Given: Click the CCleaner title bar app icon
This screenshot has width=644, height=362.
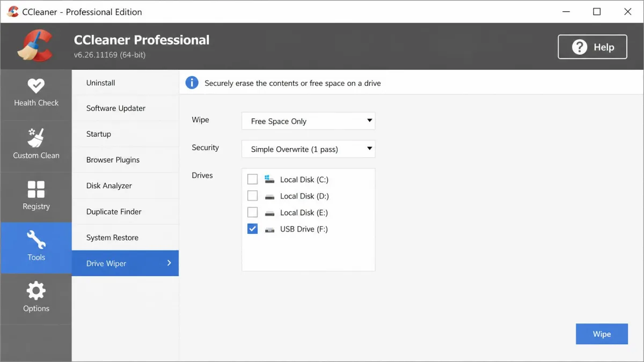Looking at the screenshot, I should pyautogui.click(x=13, y=12).
